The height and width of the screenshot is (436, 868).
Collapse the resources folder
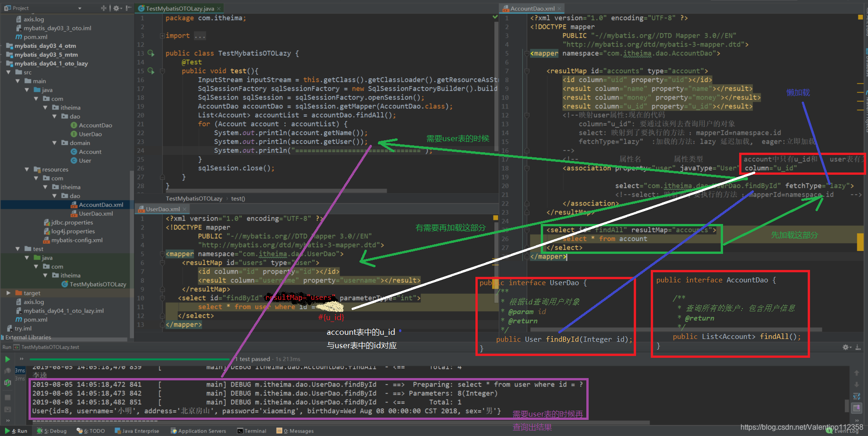pos(27,169)
